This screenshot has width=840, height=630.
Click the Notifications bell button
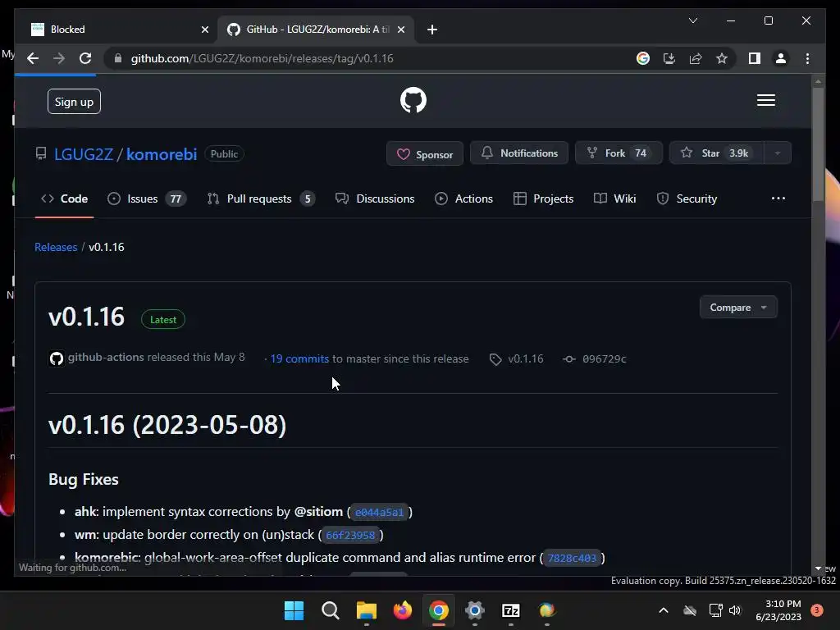pyautogui.click(x=519, y=153)
